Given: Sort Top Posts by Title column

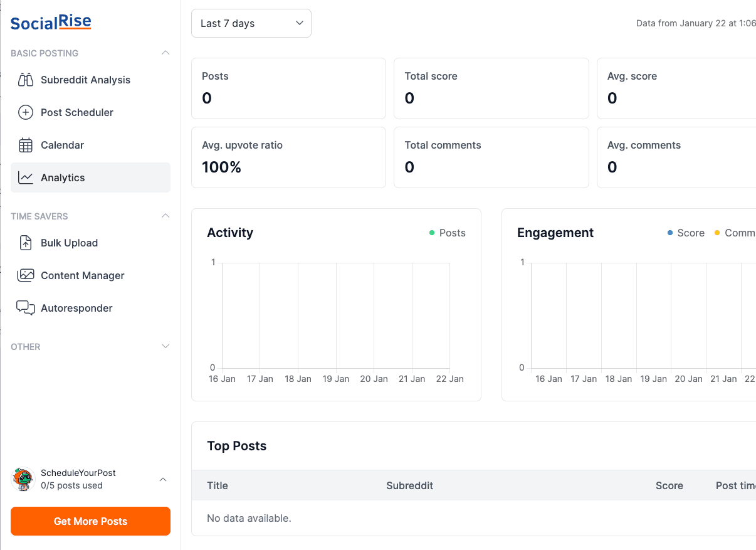Looking at the screenshot, I should (x=218, y=485).
